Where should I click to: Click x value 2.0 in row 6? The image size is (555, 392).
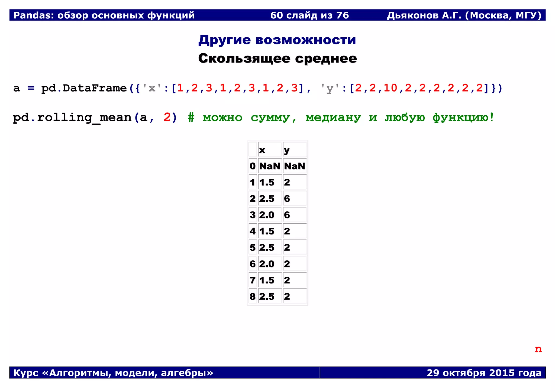pyautogui.click(x=267, y=264)
